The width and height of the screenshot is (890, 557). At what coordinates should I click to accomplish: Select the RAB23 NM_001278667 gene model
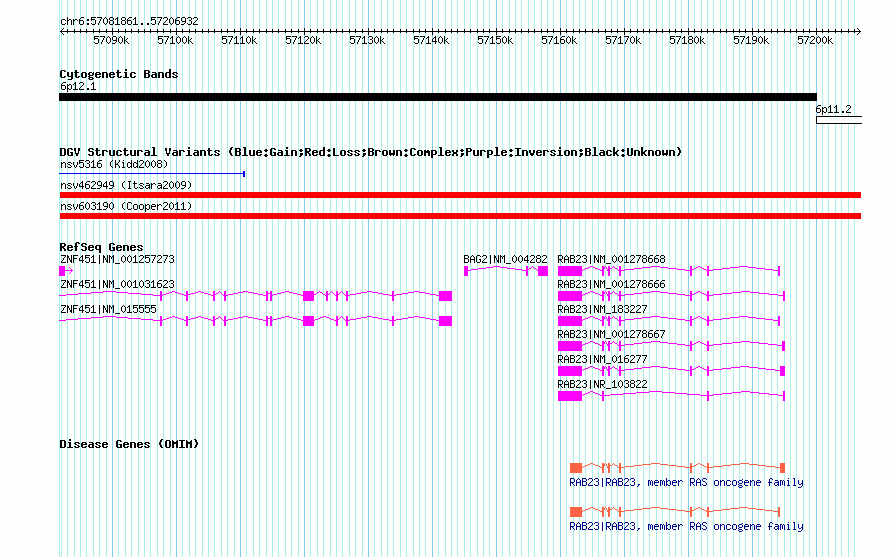pos(671,346)
